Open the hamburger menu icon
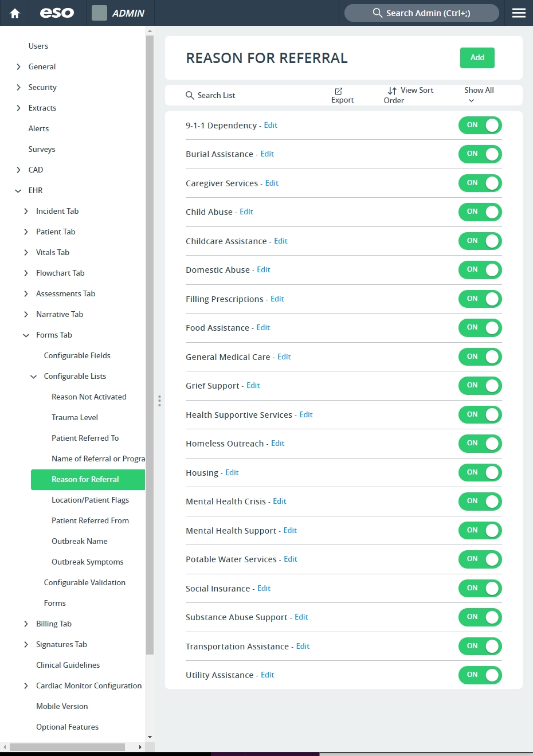 click(519, 13)
